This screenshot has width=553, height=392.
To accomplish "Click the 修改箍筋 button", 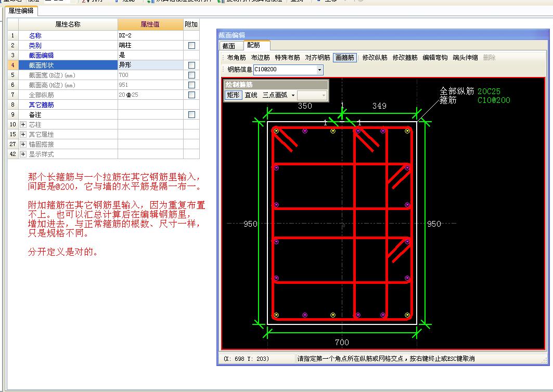I will point(405,58).
